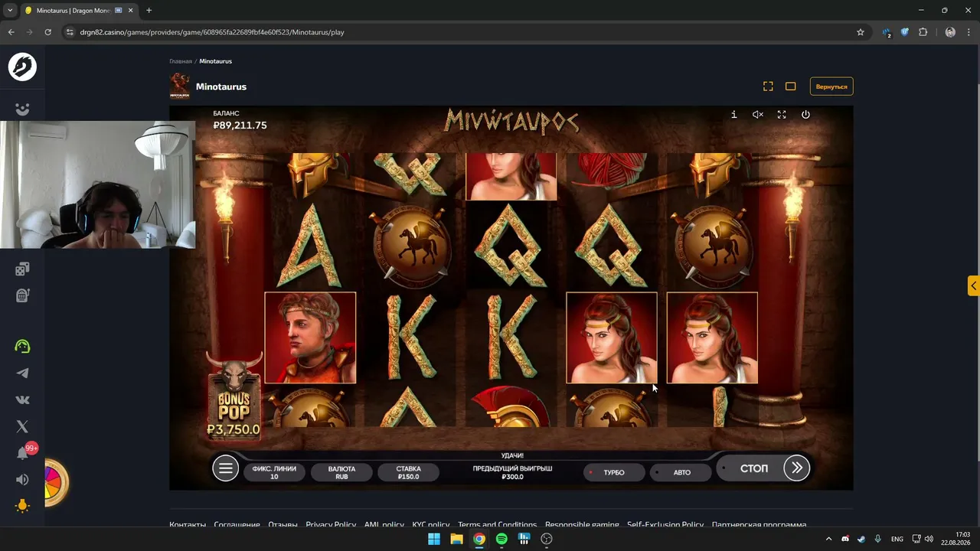Image resolution: width=980 pixels, height=551 pixels.
Task: Open the Bonus Pop ₽3,750.0 feature
Action: [234, 396]
